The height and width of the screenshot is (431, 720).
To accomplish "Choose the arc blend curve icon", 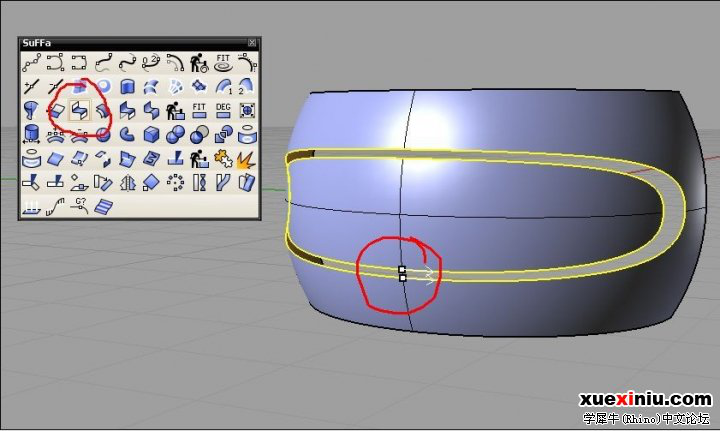I will pos(175,62).
